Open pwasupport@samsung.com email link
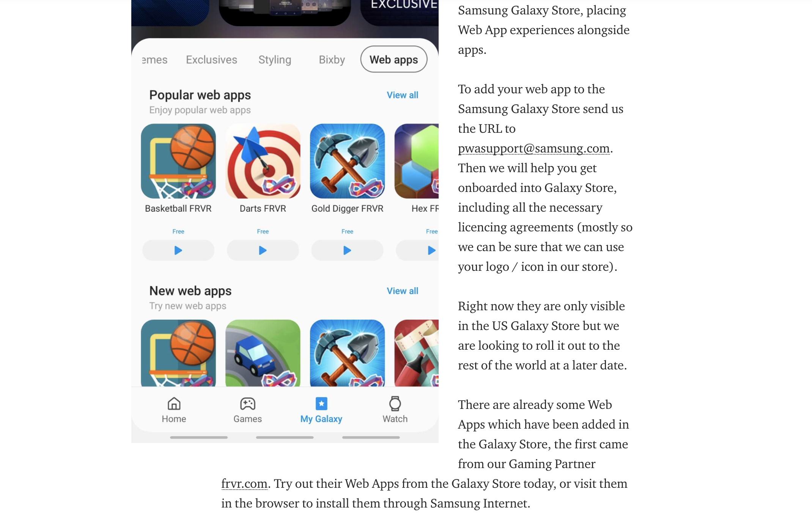This screenshot has width=812, height=528. point(533,148)
